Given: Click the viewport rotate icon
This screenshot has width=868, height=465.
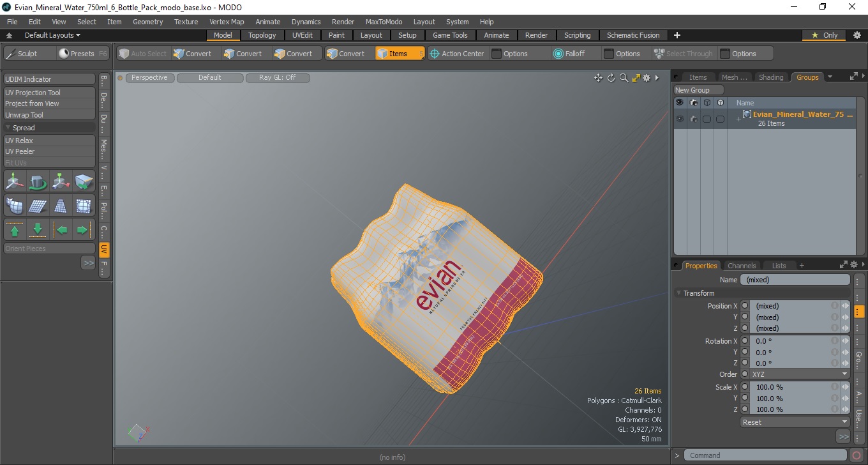Looking at the screenshot, I should click(x=611, y=78).
